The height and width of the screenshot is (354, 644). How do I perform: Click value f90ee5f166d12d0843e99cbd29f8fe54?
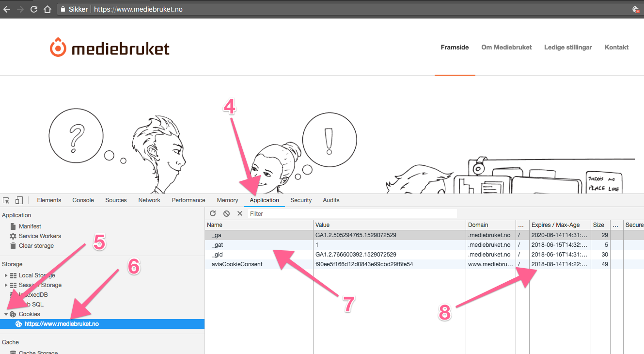click(x=364, y=264)
